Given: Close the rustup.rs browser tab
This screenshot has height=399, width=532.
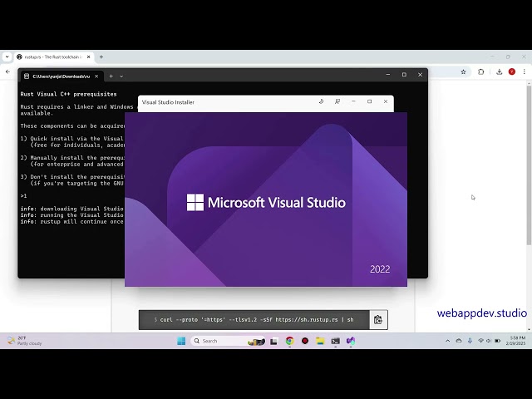Looking at the screenshot, I should click(x=89, y=57).
